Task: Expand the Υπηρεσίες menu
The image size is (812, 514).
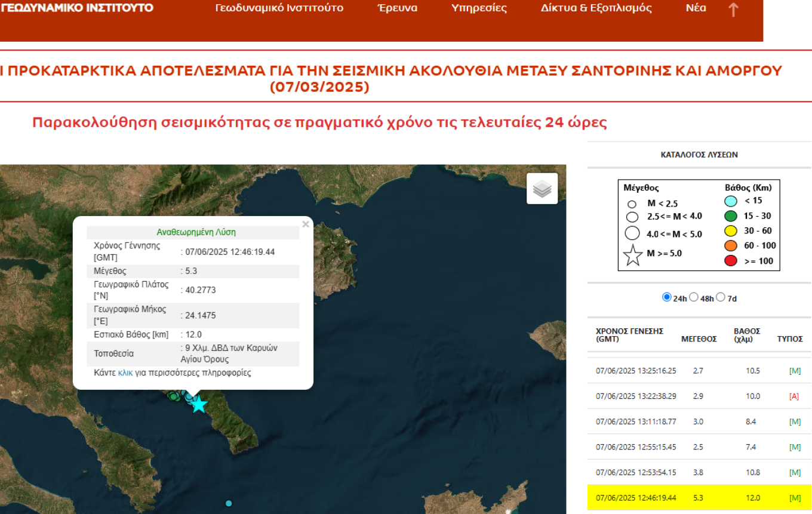Action: [479, 8]
